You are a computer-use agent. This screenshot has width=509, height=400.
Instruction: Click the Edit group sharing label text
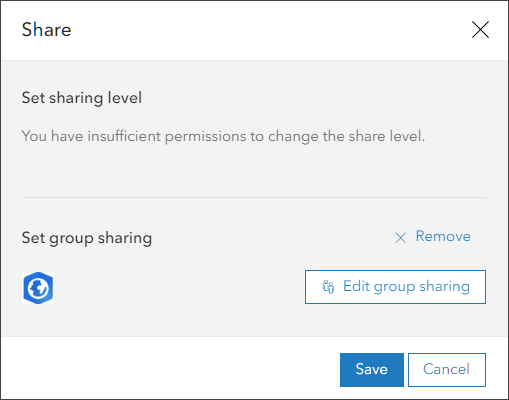pos(406,287)
